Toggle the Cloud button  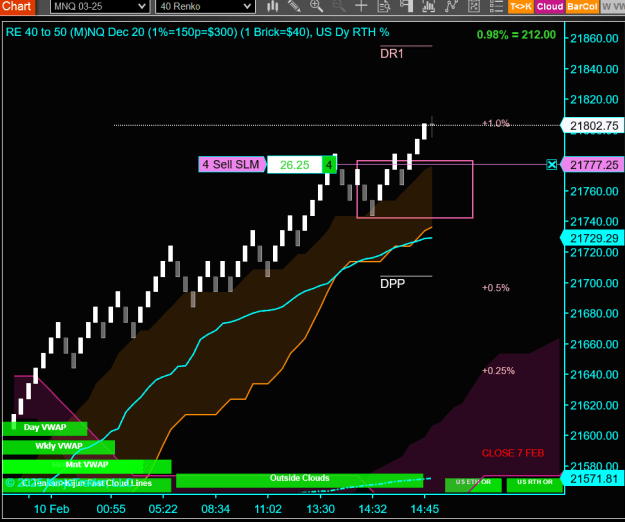tap(550, 6)
